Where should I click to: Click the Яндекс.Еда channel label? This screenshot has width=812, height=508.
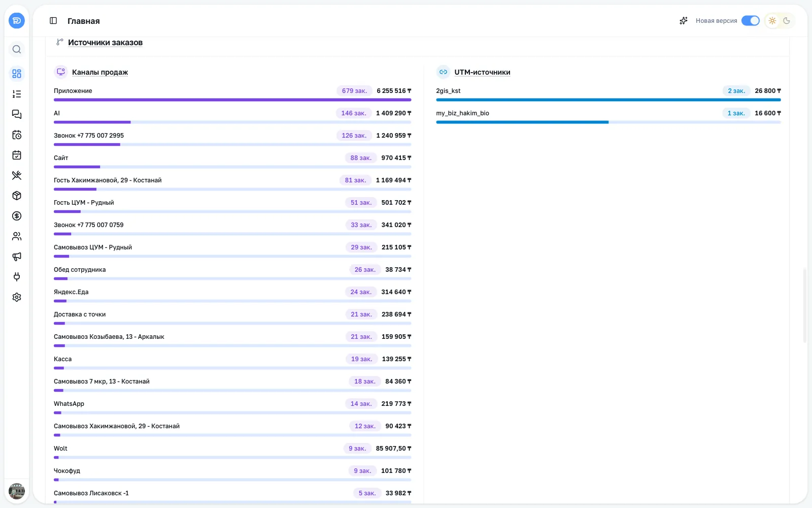(x=71, y=292)
